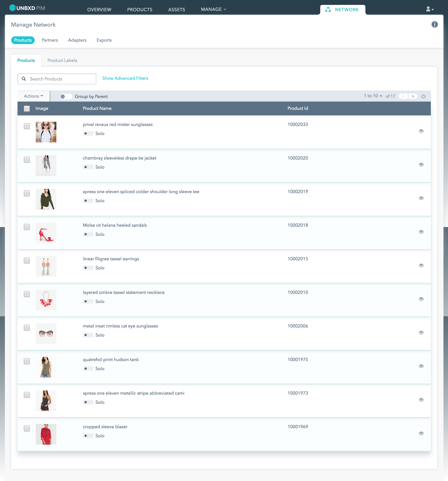Switch to the Exports section

(104, 40)
